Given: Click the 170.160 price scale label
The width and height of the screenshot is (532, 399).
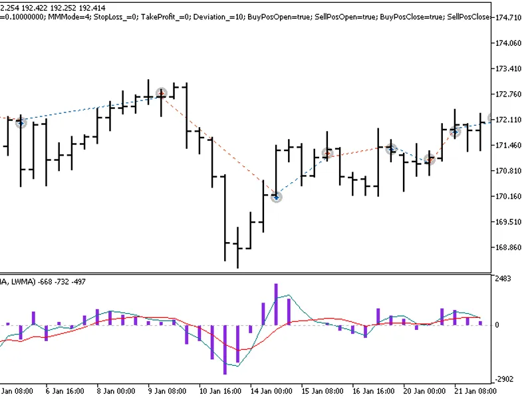Looking at the screenshot, I should [508, 196].
